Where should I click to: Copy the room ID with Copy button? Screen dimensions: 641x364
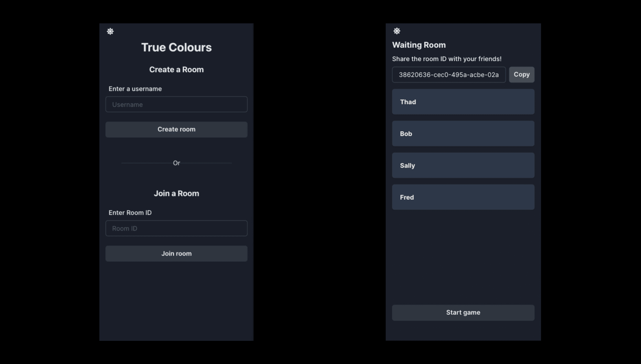click(521, 75)
